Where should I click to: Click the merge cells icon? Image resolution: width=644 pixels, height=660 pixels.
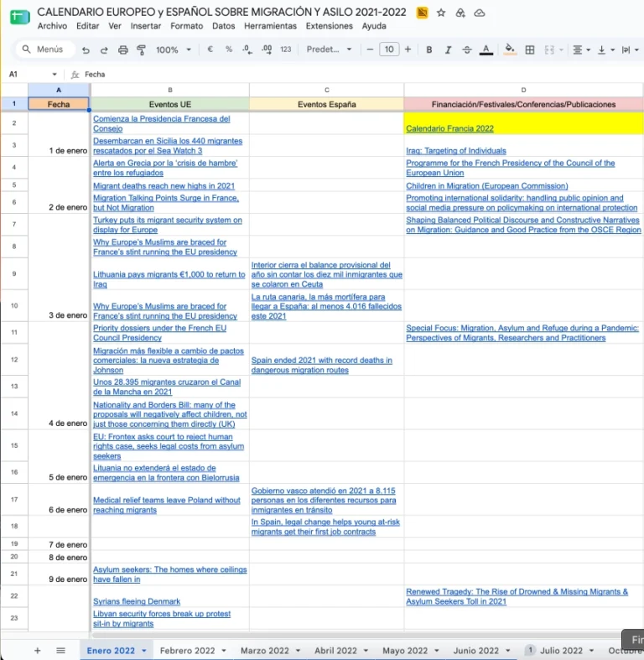549,49
